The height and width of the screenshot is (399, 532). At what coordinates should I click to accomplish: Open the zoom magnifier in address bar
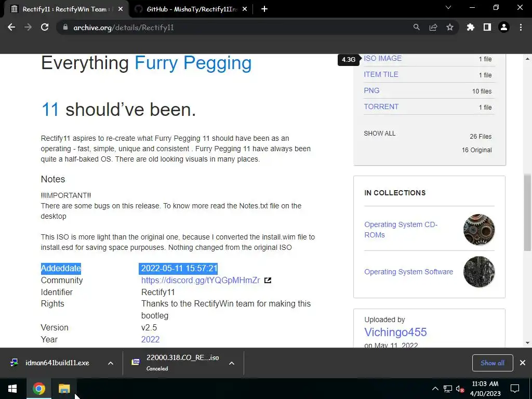pos(416,27)
